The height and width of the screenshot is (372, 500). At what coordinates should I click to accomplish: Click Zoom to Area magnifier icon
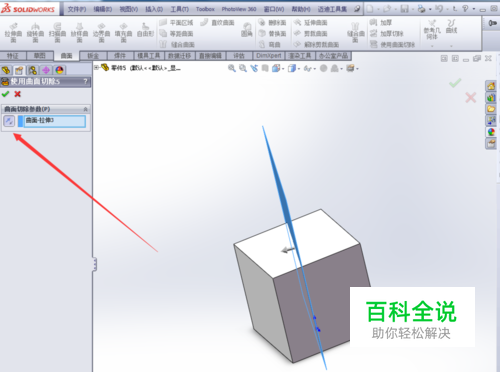[x=243, y=68]
